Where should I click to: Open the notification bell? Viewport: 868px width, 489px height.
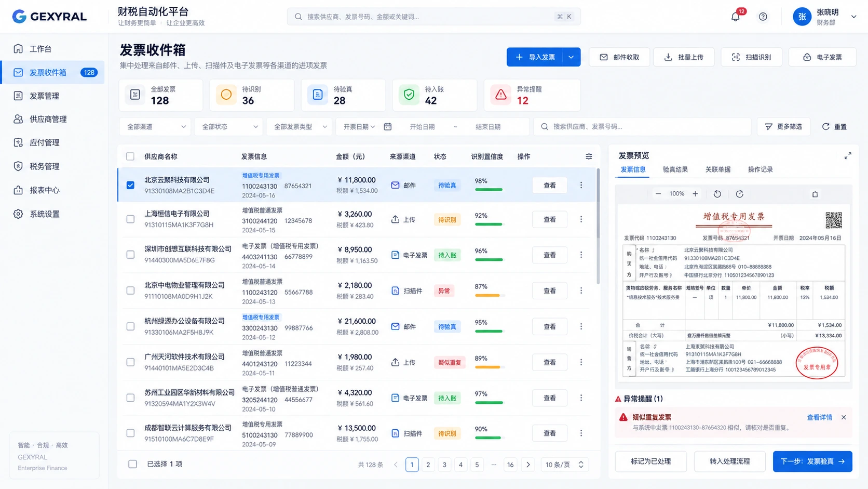point(735,17)
